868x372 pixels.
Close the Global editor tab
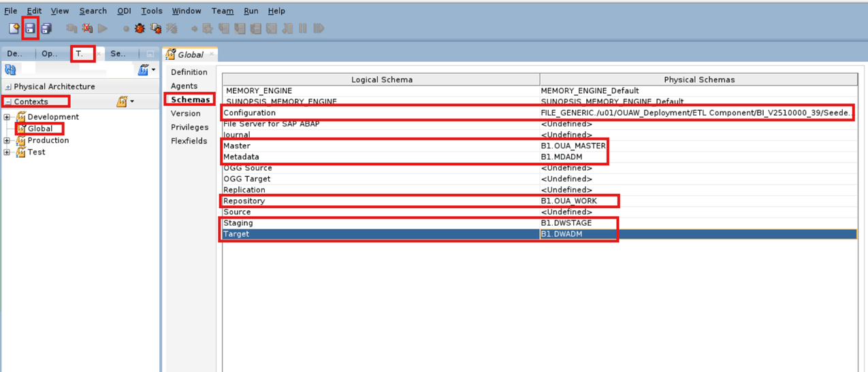pyautogui.click(x=211, y=54)
